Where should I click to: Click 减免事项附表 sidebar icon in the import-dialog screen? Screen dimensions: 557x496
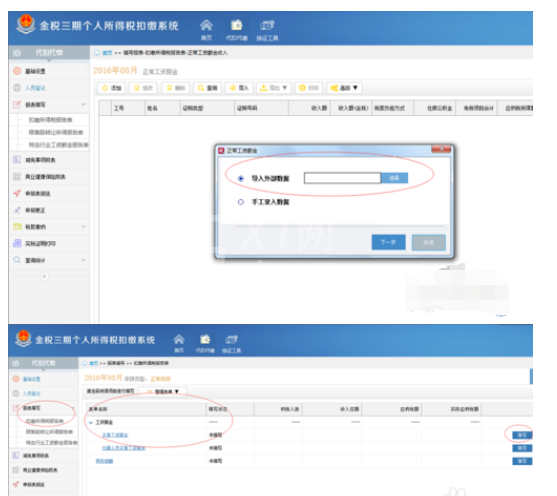coord(17,160)
